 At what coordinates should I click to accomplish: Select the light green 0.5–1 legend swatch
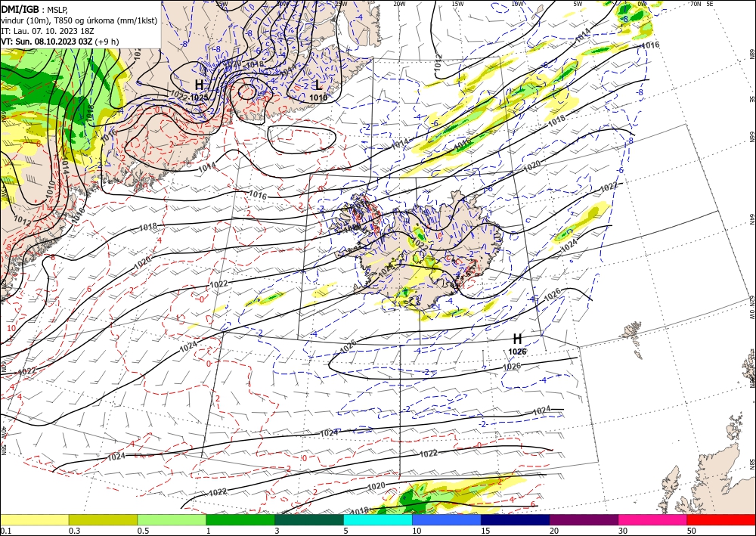click(172, 519)
